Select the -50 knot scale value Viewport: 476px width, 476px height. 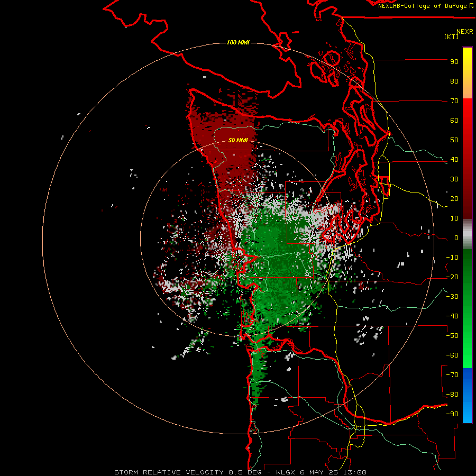point(452,336)
